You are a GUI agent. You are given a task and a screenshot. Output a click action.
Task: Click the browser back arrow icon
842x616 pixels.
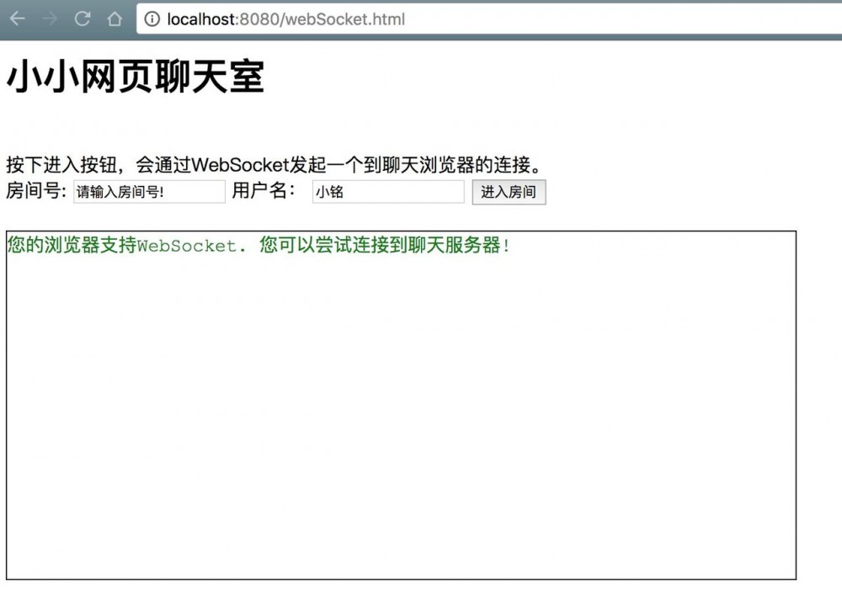pyautogui.click(x=17, y=19)
